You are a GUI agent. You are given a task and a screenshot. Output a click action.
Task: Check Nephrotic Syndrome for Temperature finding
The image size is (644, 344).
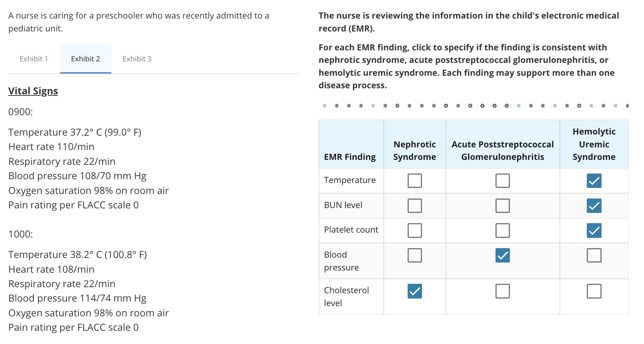414,181
